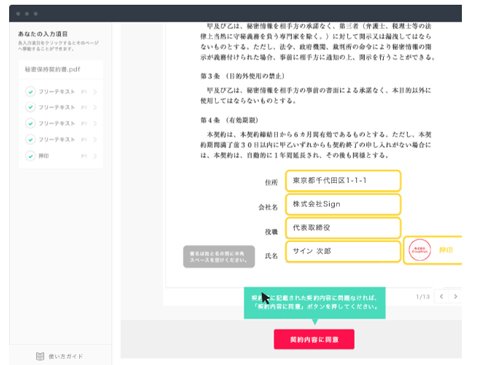Toggle the 押印 item check circle
This screenshot has height=365, width=490.
(x=30, y=156)
